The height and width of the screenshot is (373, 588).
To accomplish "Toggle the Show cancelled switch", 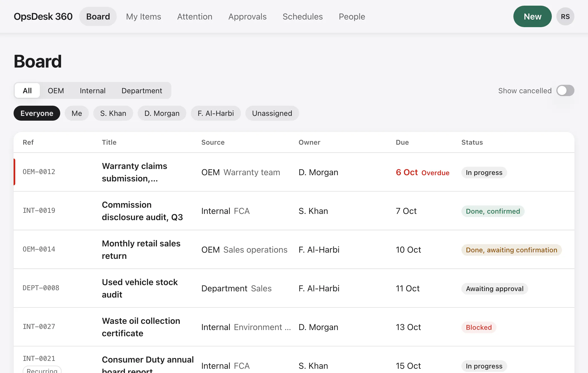I will pos(565,90).
